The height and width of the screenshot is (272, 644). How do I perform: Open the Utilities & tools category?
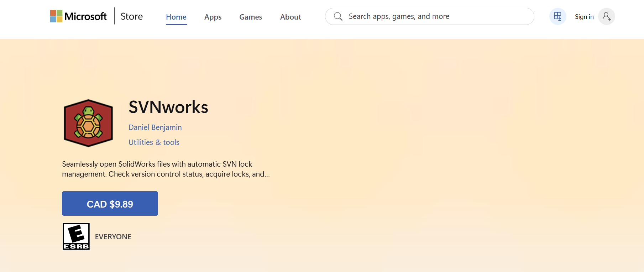coord(154,142)
